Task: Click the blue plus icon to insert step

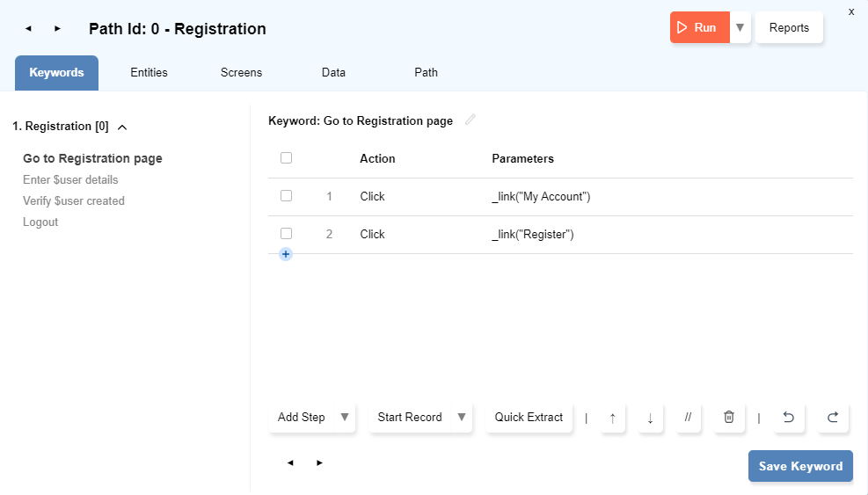Action: coord(286,254)
